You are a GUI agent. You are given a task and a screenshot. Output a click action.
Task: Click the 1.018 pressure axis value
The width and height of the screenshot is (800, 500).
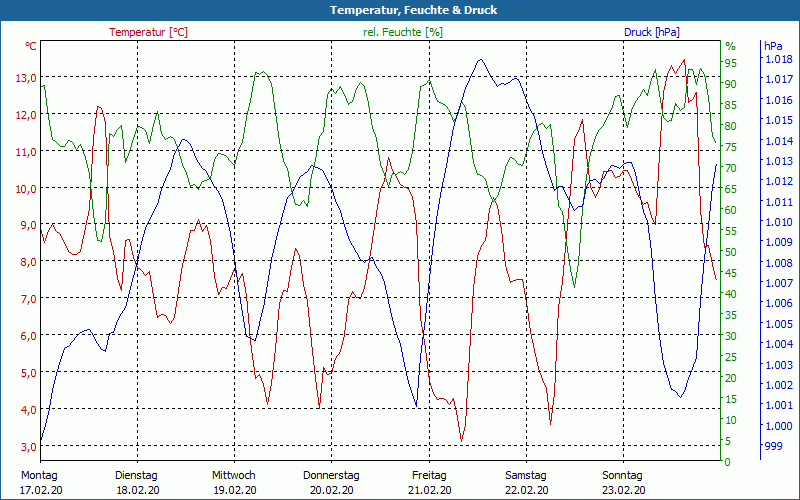coord(779,59)
